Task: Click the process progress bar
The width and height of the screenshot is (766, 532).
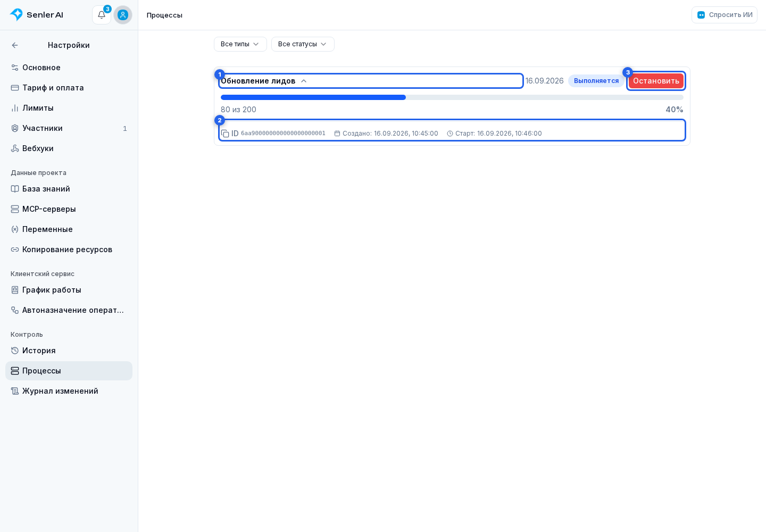Action: click(452, 97)
